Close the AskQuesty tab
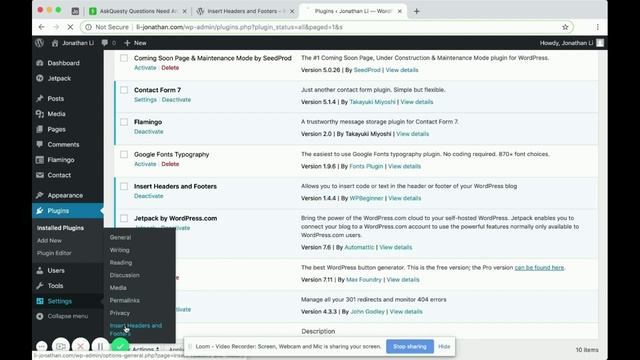This screenshot has width=640, height=360. click(184, 11)
